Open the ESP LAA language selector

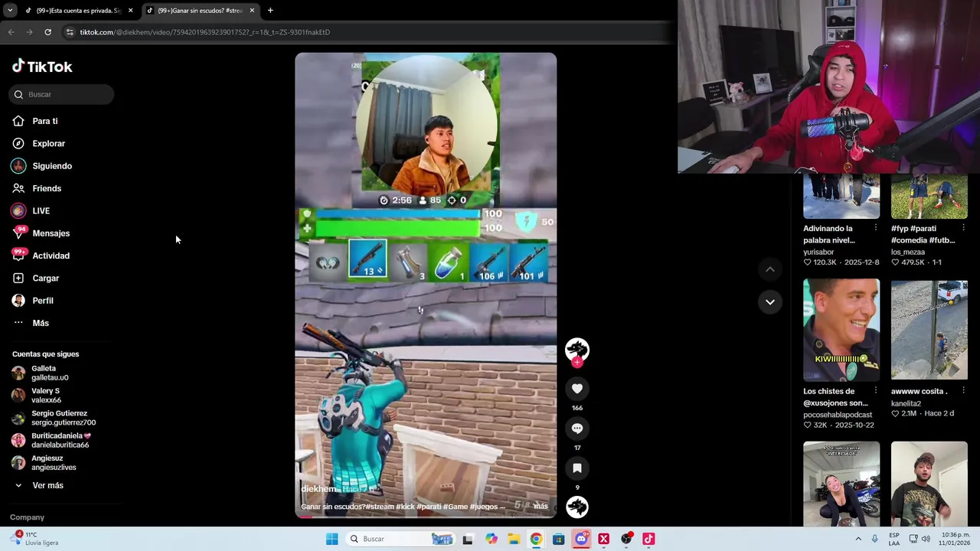[x=894, y=539]
